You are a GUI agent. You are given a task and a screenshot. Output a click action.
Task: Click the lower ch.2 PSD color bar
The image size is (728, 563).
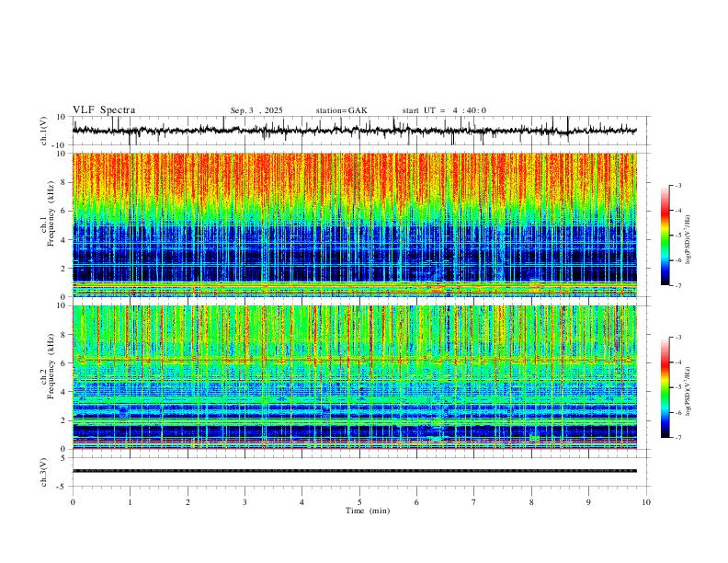(x=665, y=387)
